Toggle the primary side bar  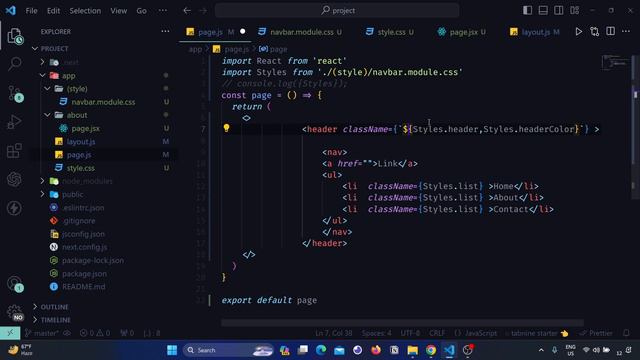point(527,10)
